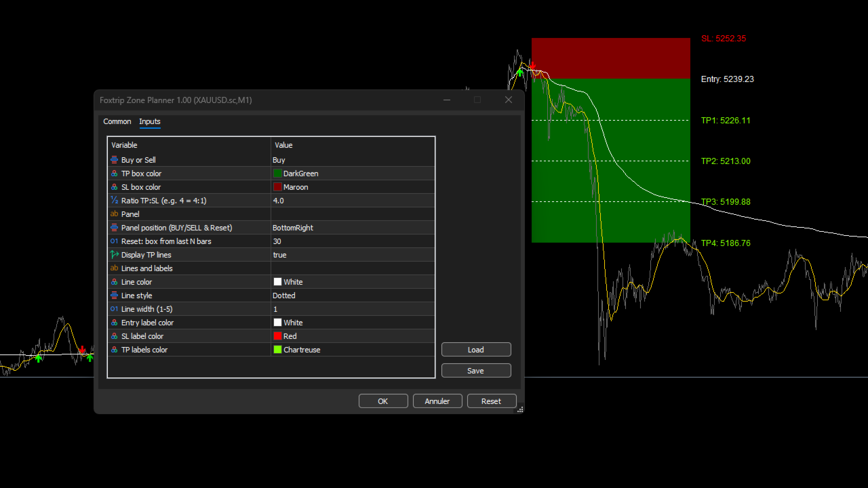Restore default inputs with the Reset button
Screen dimensions: 868x488
point(492,401)
